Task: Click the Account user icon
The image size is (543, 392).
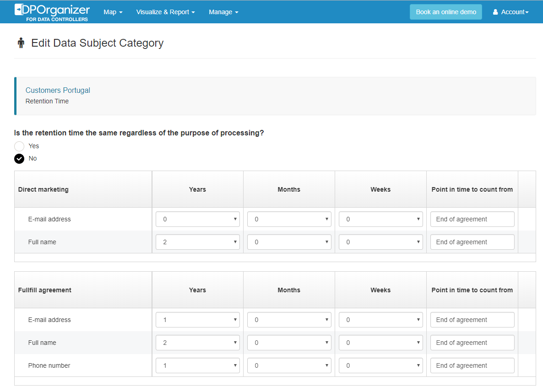Action: coord(495,12)
